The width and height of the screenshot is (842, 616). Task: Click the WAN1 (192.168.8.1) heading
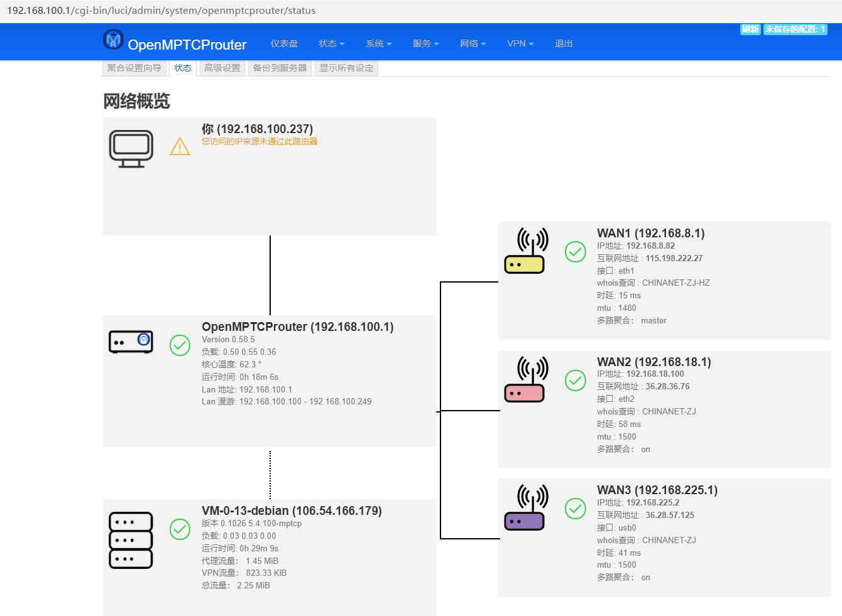click(x=651, y=233)
